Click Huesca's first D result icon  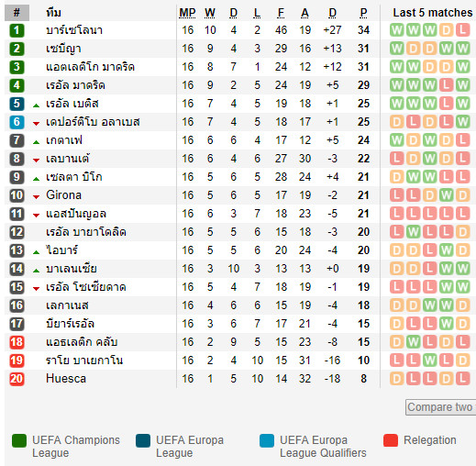(396, 379)
